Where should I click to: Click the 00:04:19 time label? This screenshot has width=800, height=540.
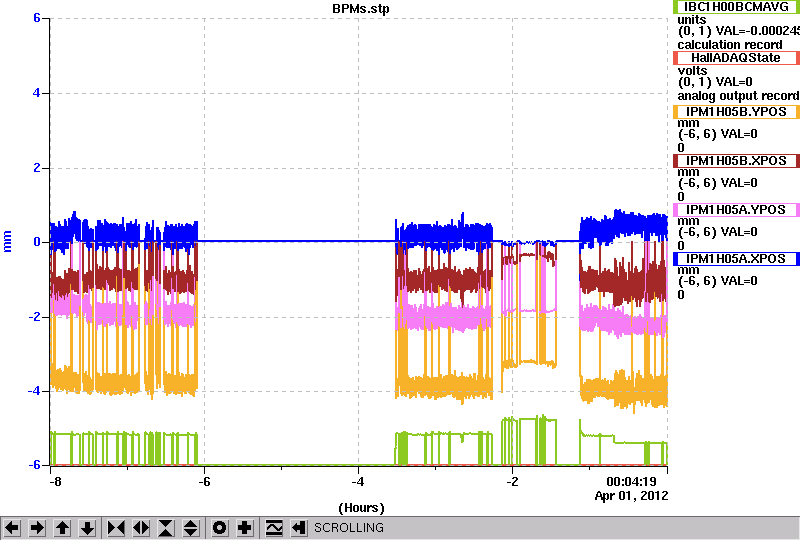631,481
